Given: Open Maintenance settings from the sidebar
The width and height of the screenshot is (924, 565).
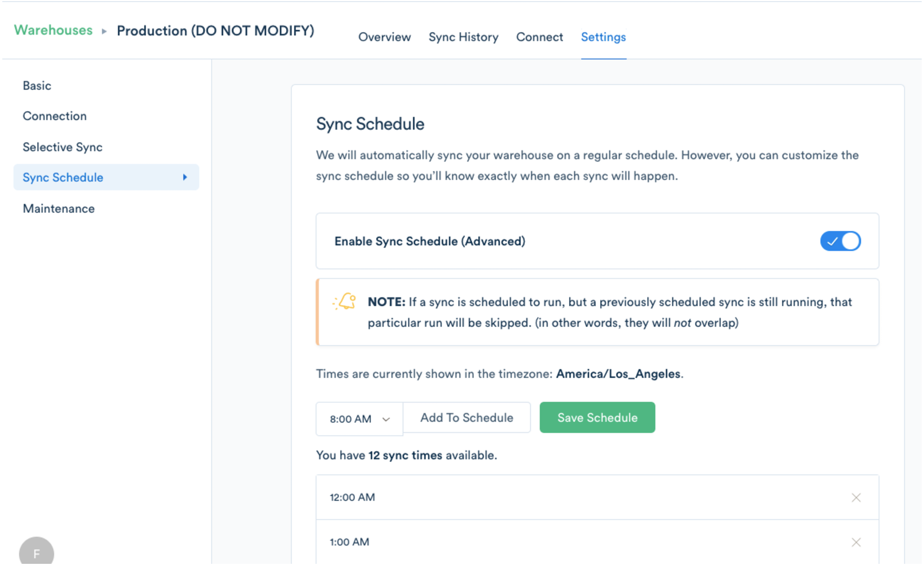Looking at the screenshot, I should coord(58,208).
